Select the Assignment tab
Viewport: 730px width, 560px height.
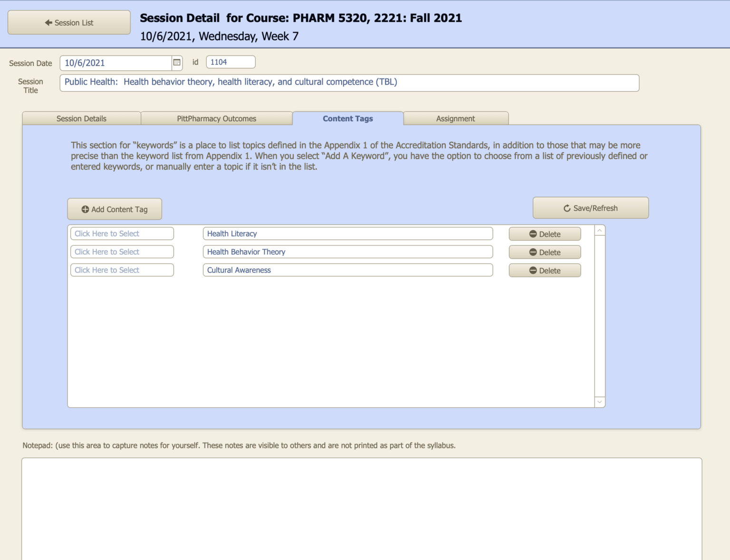pos(455,118)
